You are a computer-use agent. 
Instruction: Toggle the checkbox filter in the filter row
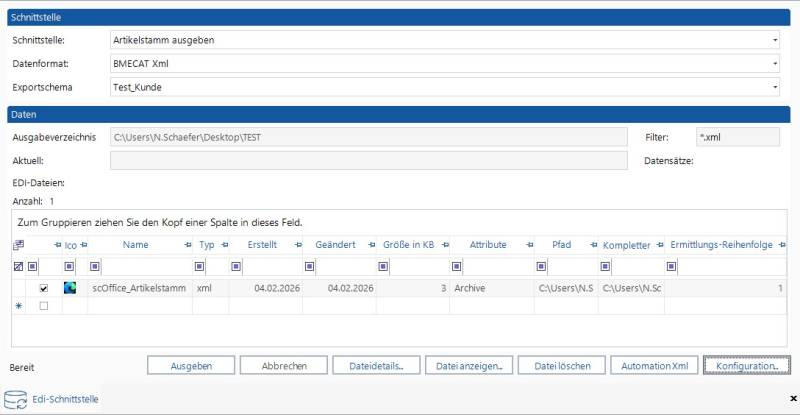[33, 267]
